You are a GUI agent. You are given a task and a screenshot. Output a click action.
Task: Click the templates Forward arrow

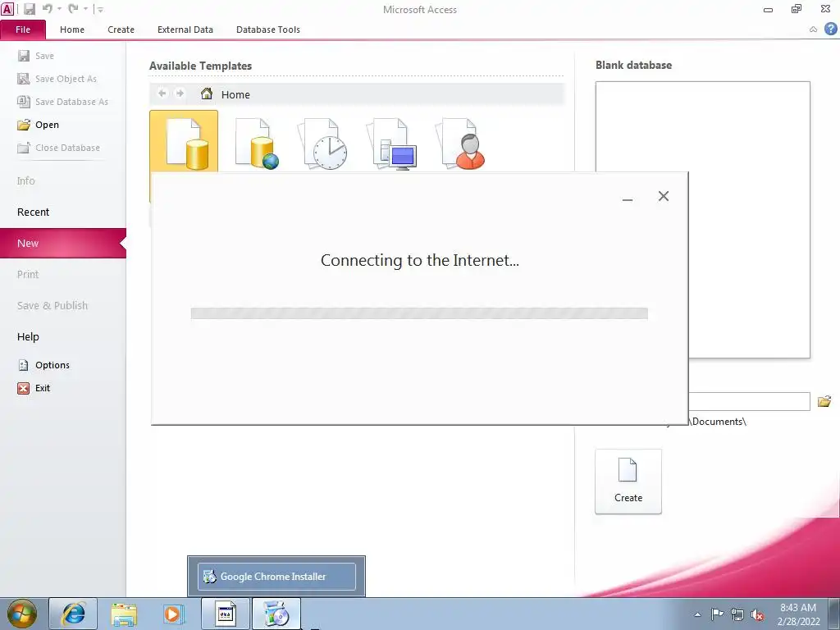pyautogui.click(x=180, y=94)
